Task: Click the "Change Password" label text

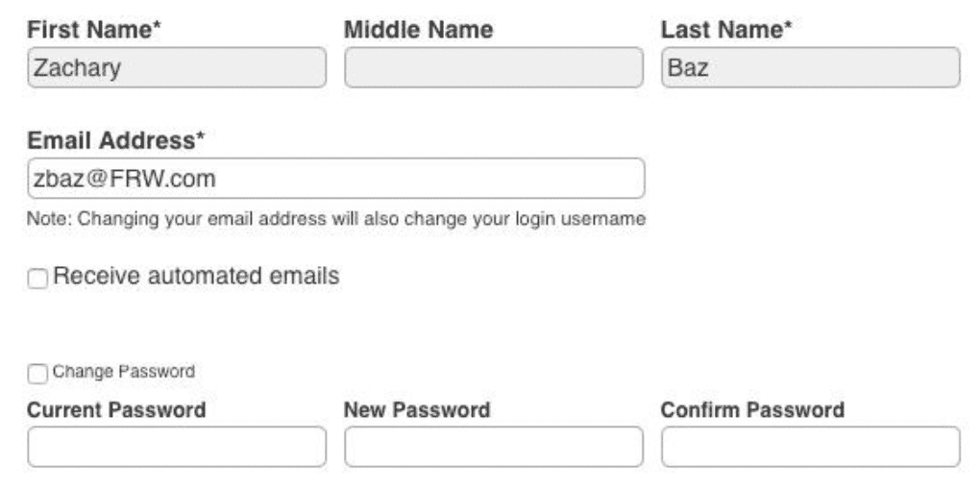Action: (124, 372)
